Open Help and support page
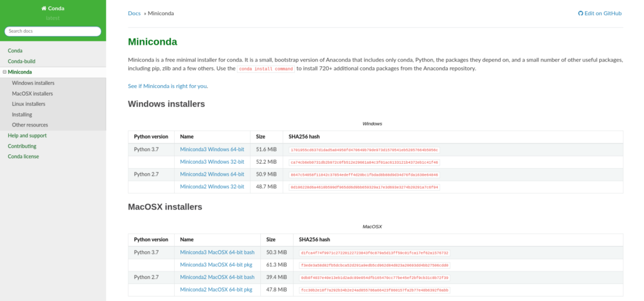Image resolution: width=644 pixels, height=301 pixels. pyautogui.click(x=27, y=135)
